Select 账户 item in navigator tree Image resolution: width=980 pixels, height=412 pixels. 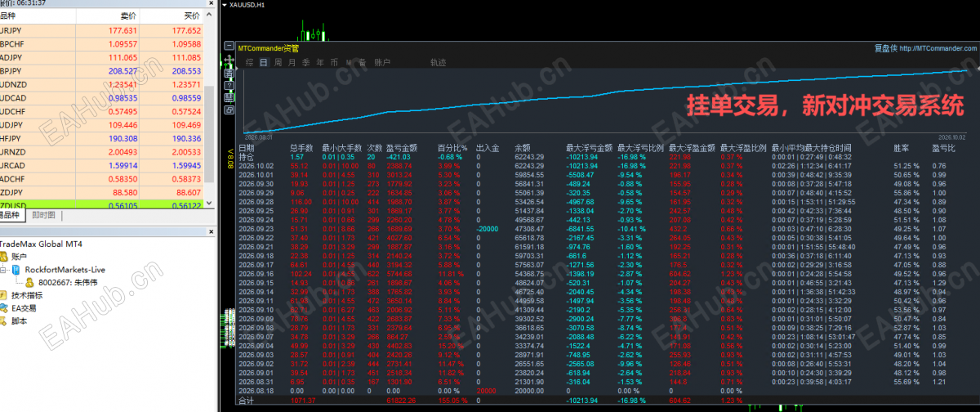[x=20, y=256]
